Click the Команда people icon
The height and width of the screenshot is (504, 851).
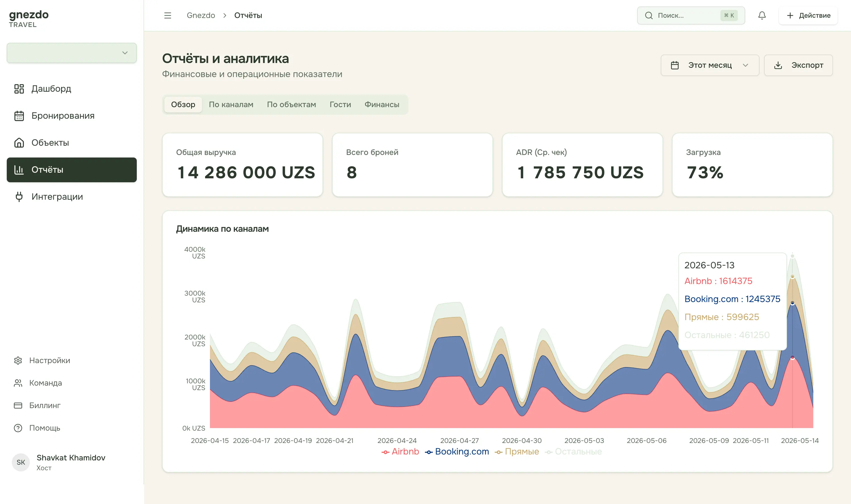click(18, 383)
